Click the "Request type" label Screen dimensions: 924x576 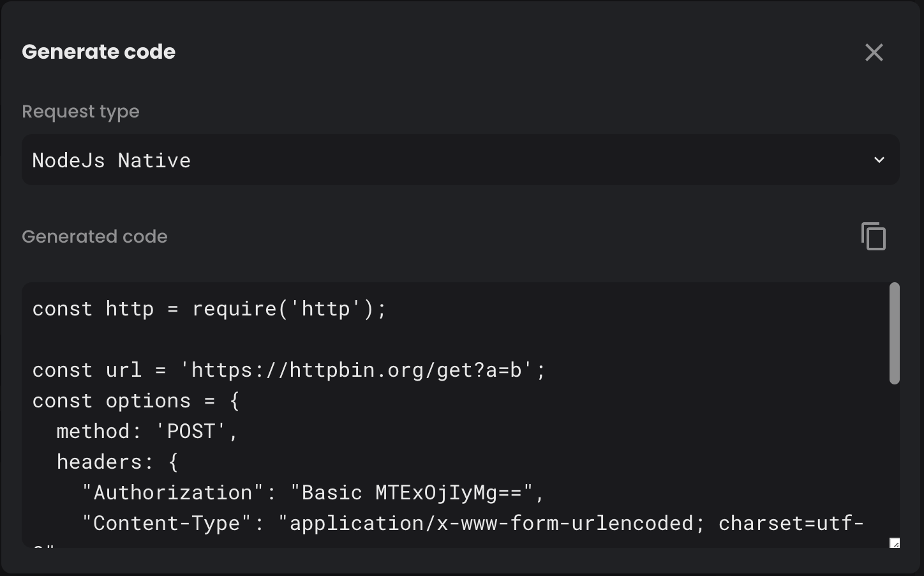pyautogui.click(x=80, y=112)
